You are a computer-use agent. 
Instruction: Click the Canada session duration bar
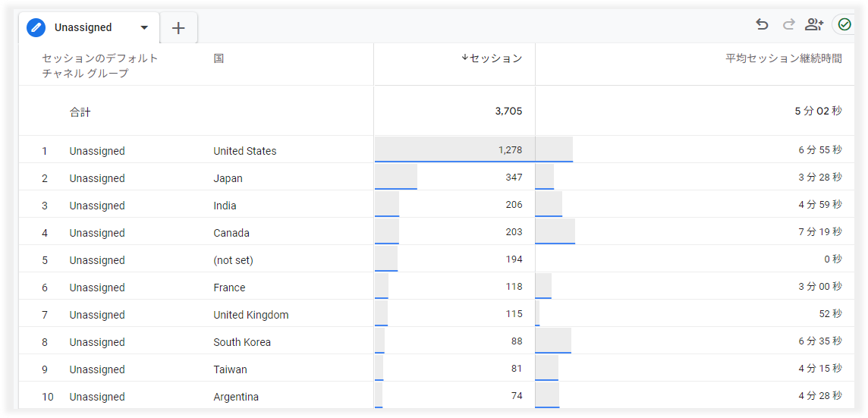point(555,231)
